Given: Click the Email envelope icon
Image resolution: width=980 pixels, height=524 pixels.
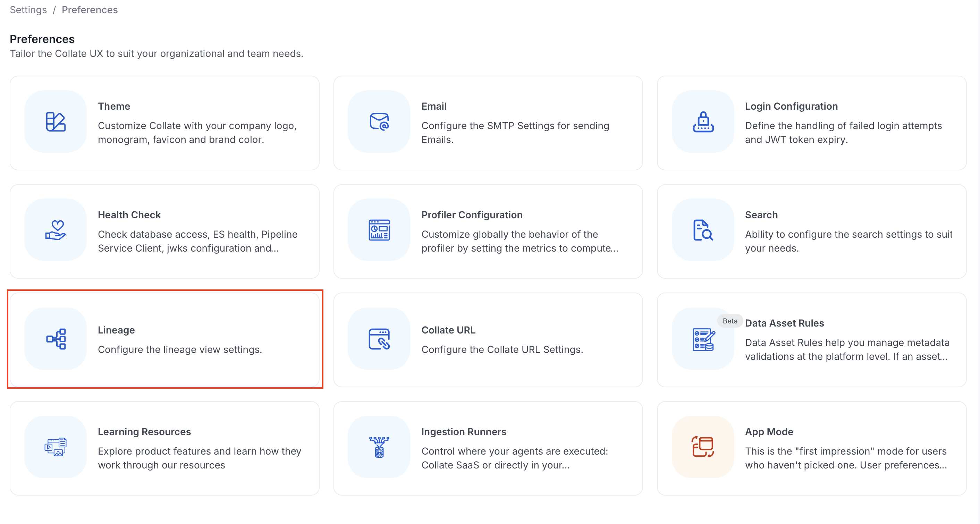Looking at the screenshot, I should (379, 122).
